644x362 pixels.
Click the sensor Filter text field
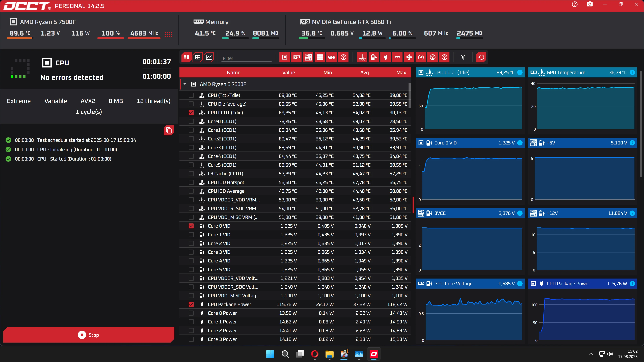pyautogui.click(x=246, y=58)
